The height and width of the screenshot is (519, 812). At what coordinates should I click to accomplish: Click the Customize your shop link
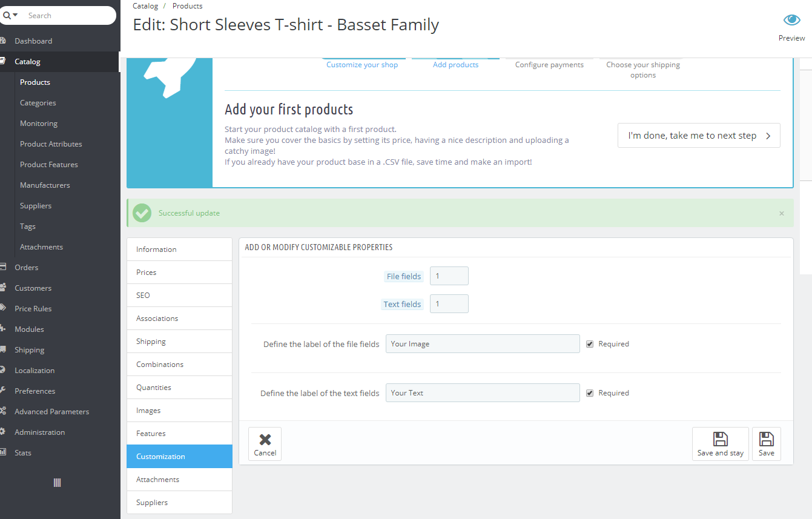pyautogui.click(x=362, y=65)
